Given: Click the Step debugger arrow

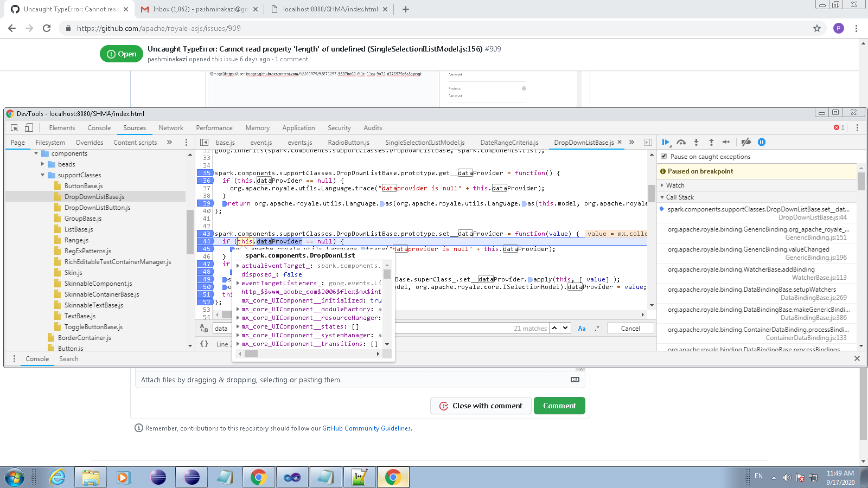Looking at the screenshot, I should point(726,142).
